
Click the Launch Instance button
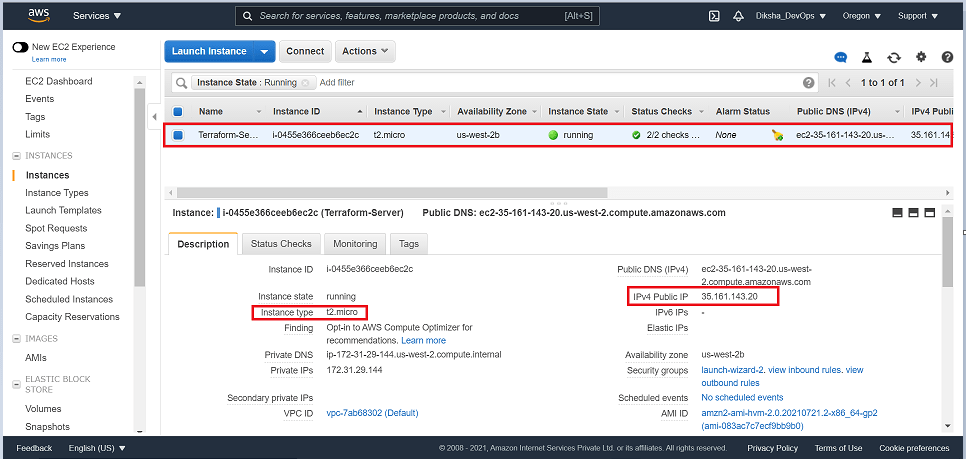coord(209,52)
